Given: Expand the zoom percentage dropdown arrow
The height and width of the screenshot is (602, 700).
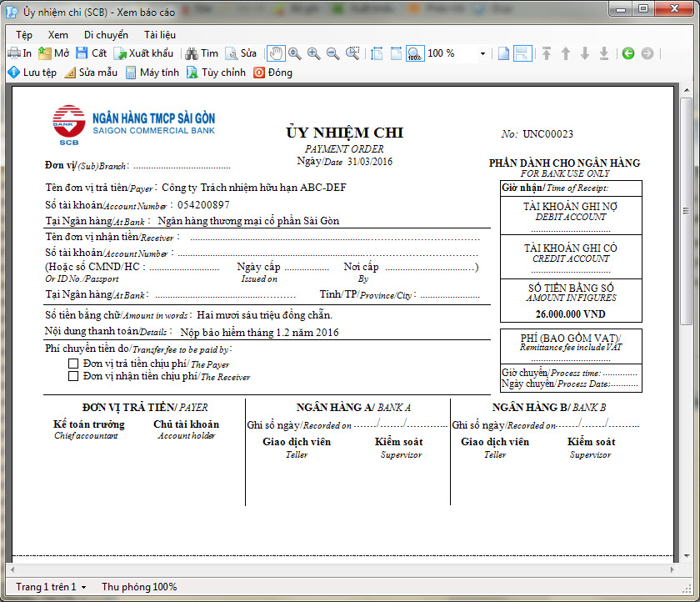Looking at the screenshot, I should pyautogui.click(x=482, y=53).
